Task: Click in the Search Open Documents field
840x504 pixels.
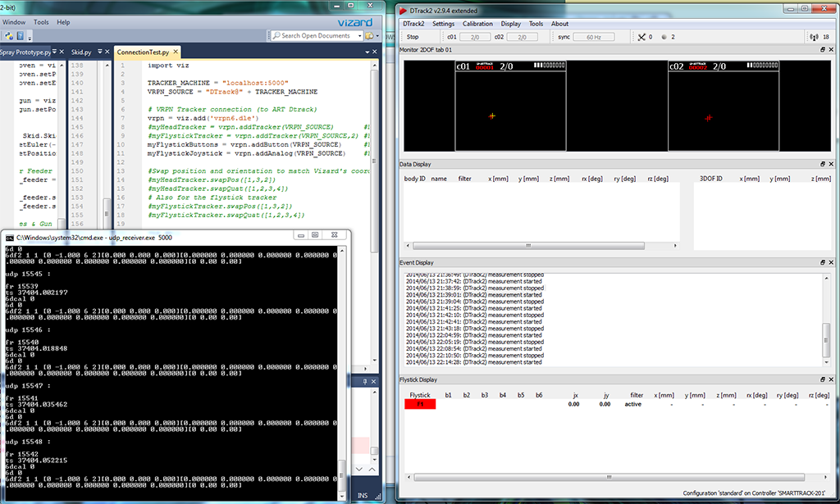Action: (316, 36)
